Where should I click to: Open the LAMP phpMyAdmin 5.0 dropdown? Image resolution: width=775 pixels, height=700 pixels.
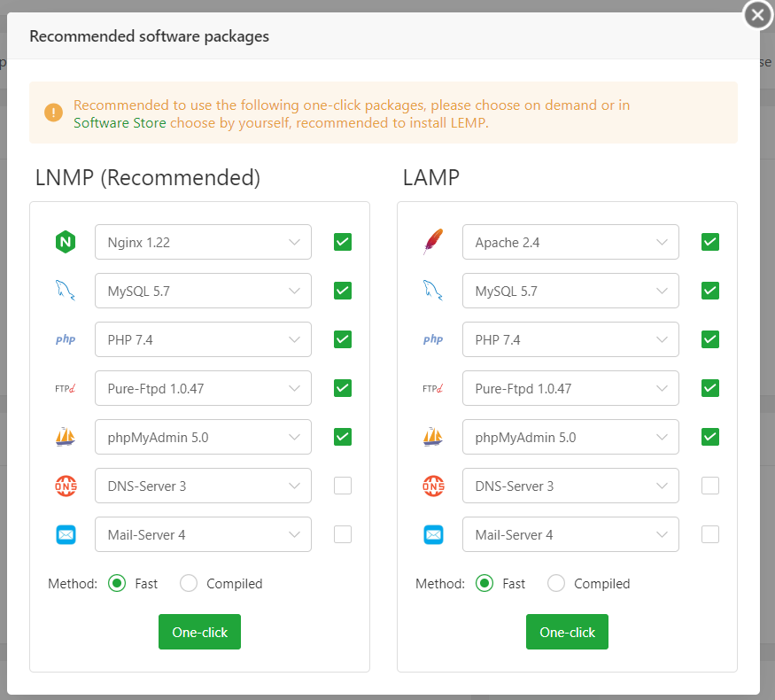(571, 437)
